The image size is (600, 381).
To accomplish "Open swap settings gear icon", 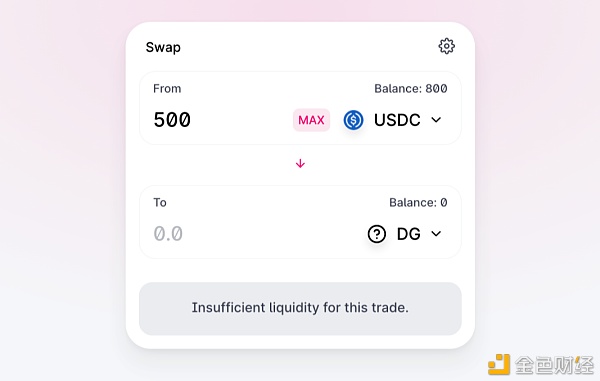I will pos(446,46).
